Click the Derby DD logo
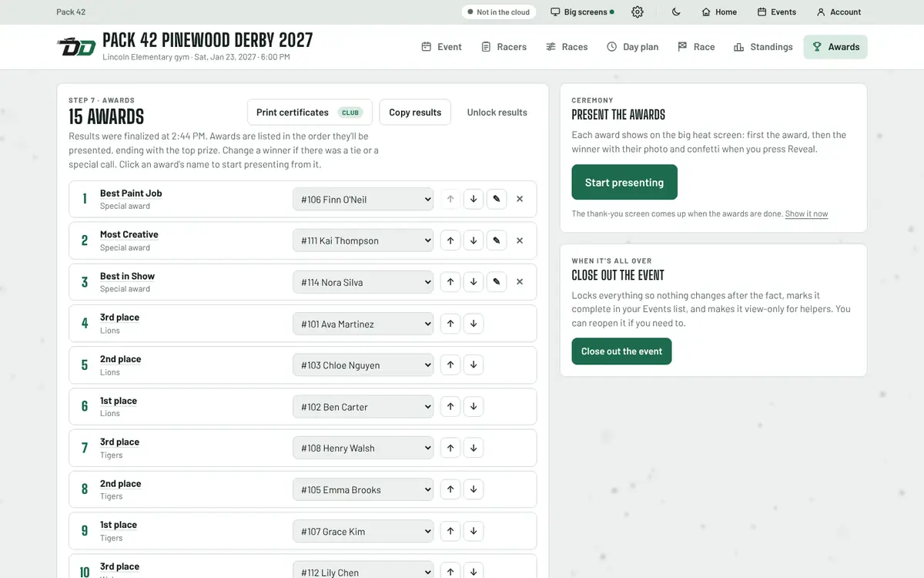 coord(76,47)
